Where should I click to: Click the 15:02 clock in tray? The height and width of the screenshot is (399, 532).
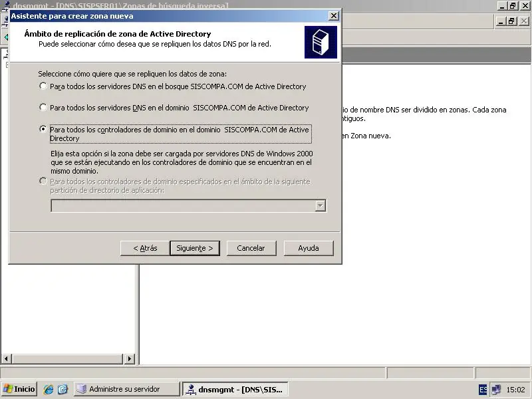coord(515,390)
